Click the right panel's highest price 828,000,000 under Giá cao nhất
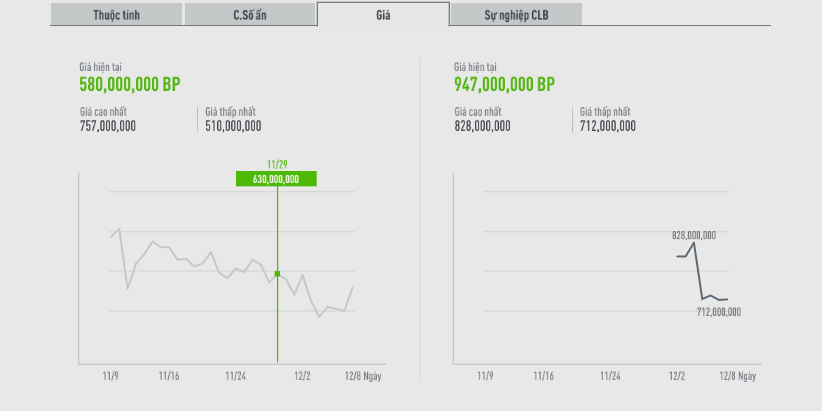The height and width of the screenshot is (411, 822). pyautogui.click(x=482, y=126)
